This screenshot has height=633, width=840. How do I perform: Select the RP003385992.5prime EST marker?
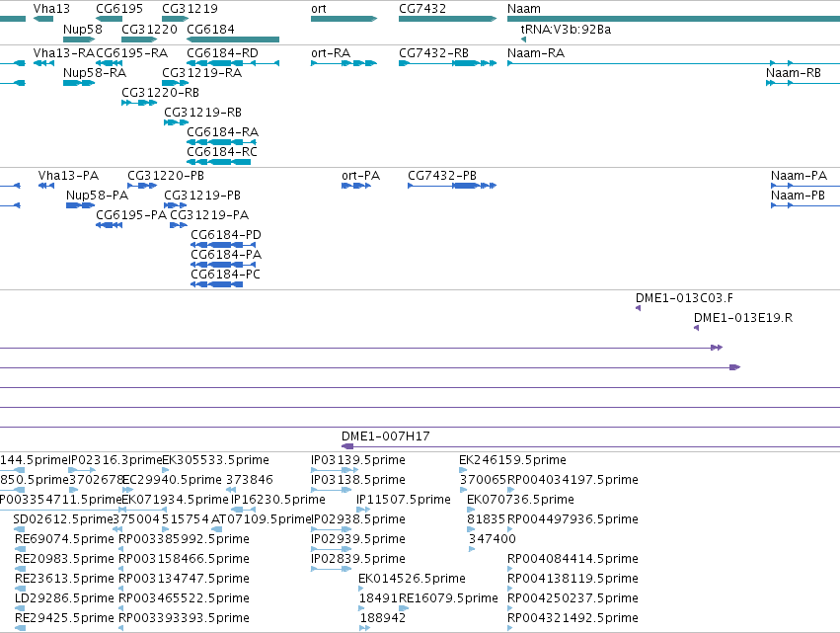[121, 549]
